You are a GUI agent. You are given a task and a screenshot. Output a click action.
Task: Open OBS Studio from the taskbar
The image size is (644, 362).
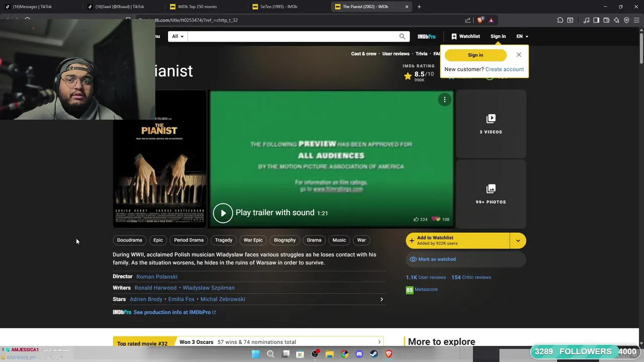coord(315,354)
